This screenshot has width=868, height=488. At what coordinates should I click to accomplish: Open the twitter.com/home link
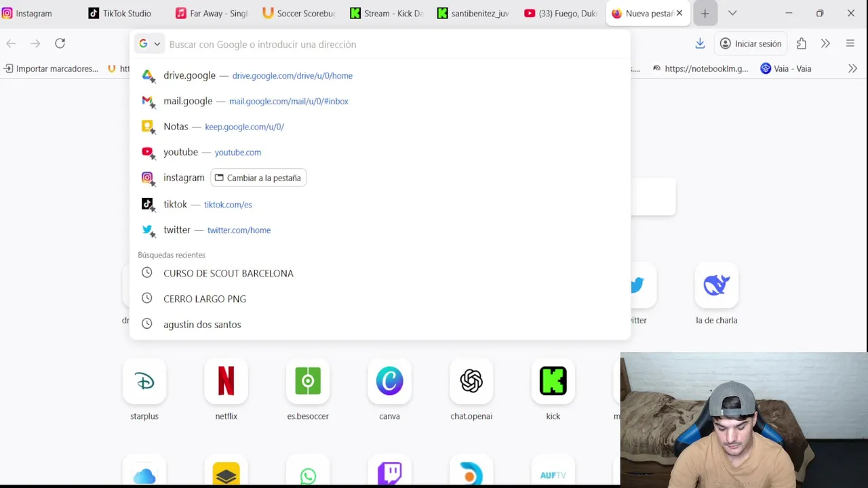click(239, 230)
